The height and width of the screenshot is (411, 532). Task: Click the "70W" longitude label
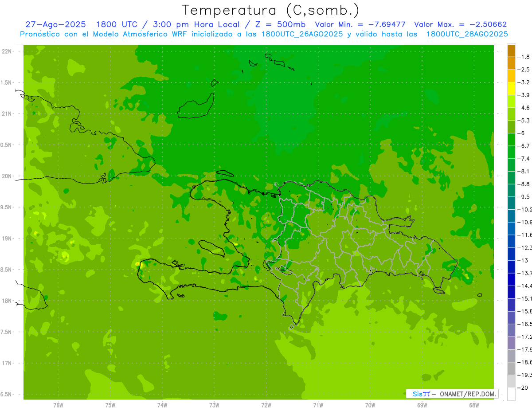click(370, 405)
